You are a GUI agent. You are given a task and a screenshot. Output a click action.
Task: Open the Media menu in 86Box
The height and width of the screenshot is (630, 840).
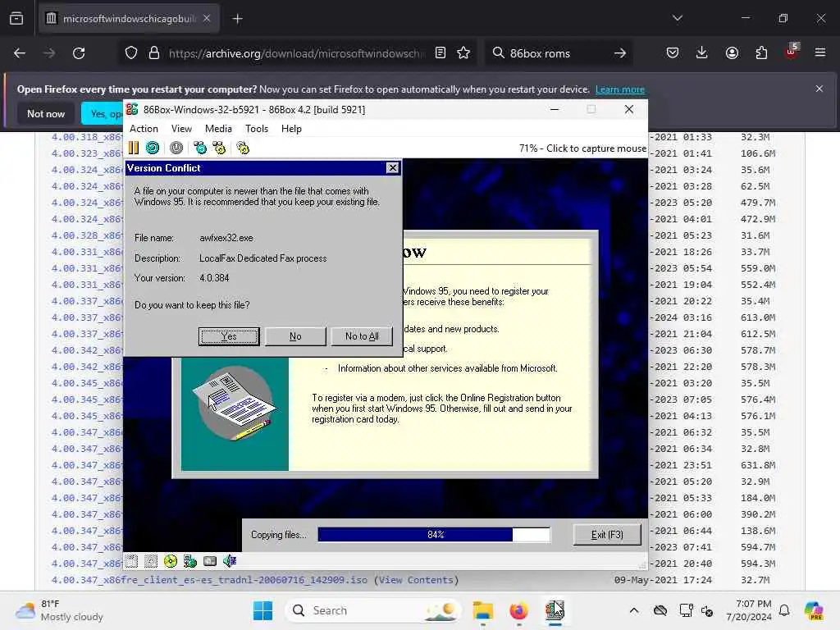(x=218, y=129)
